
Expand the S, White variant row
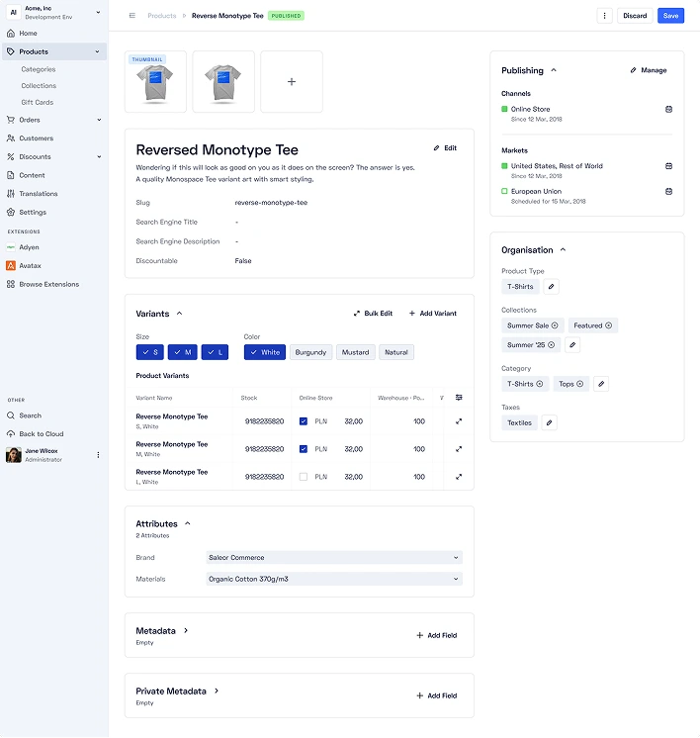coord(459,421)
